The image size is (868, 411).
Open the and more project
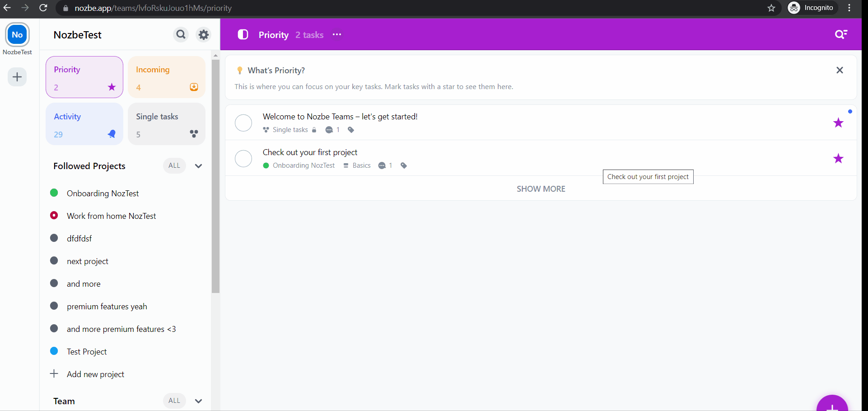[84, 283]
